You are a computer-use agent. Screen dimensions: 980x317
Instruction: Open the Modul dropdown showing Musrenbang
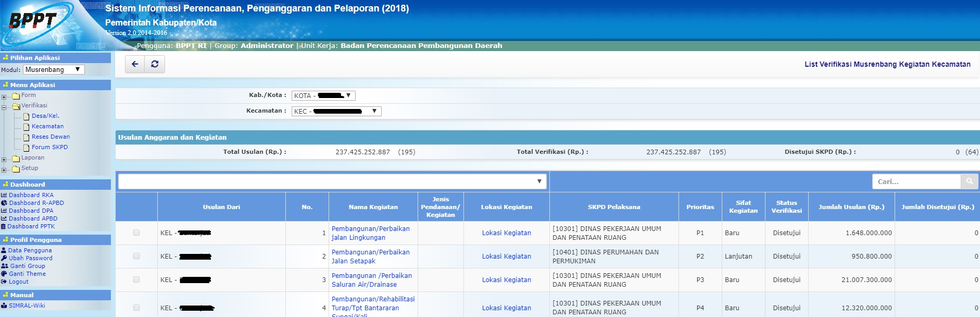click(54, 69)
